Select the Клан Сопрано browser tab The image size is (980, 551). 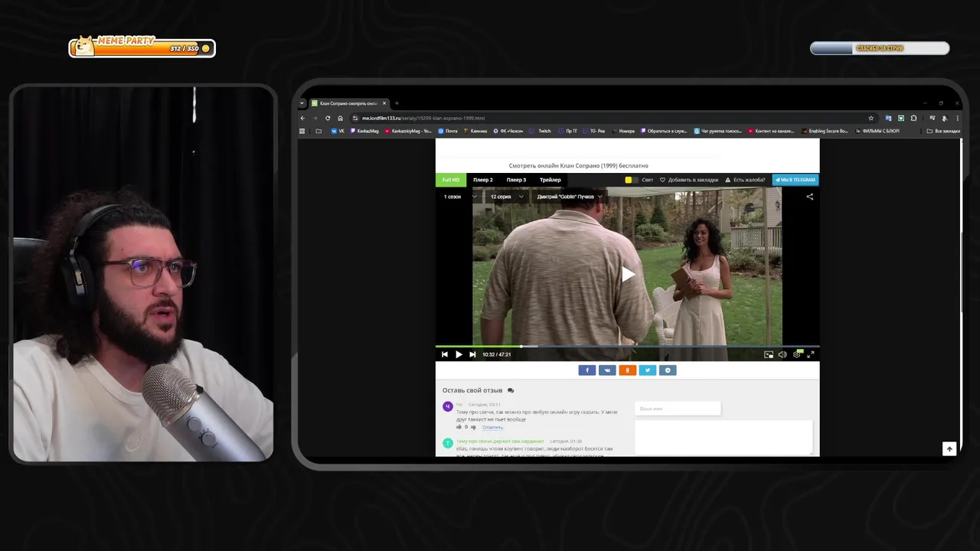point(348,103)
